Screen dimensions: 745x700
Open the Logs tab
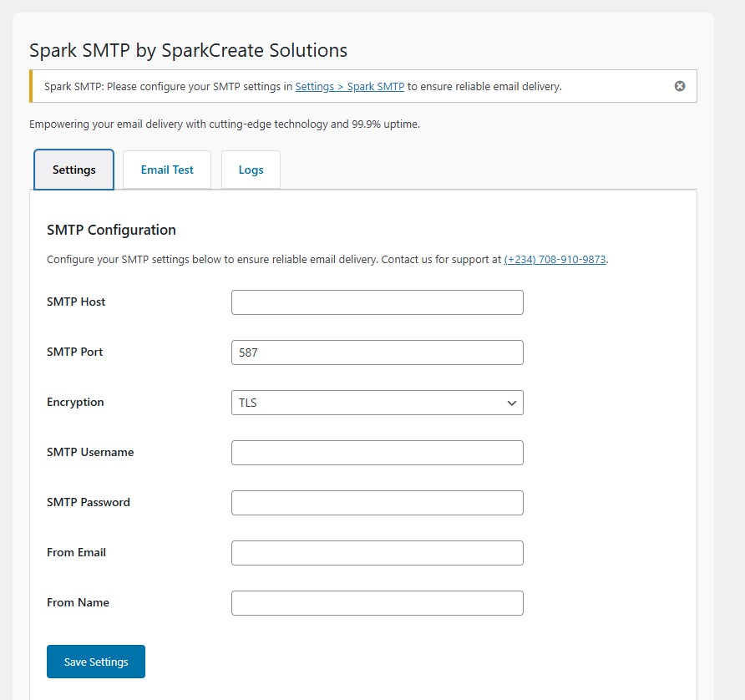tap(251, 169)
